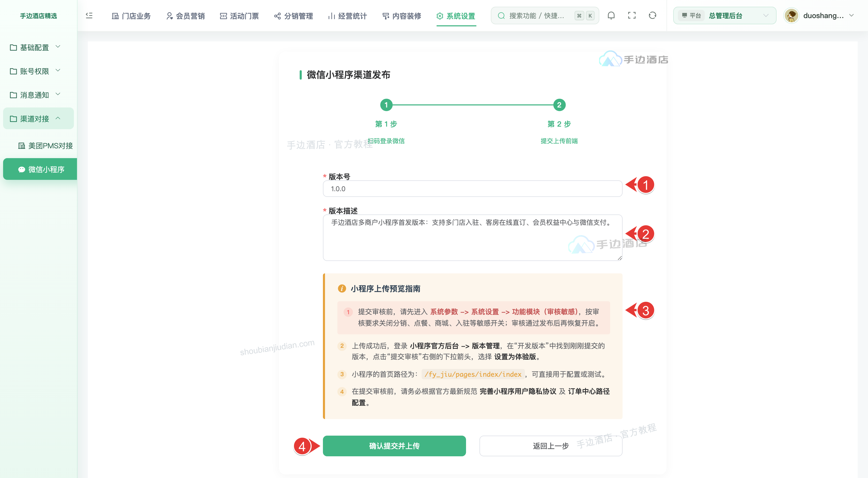The width and height of the screenshot is (868, 478).
Task: Click the 手边酒店精选 logo title
Action: [x=38, y=16]
